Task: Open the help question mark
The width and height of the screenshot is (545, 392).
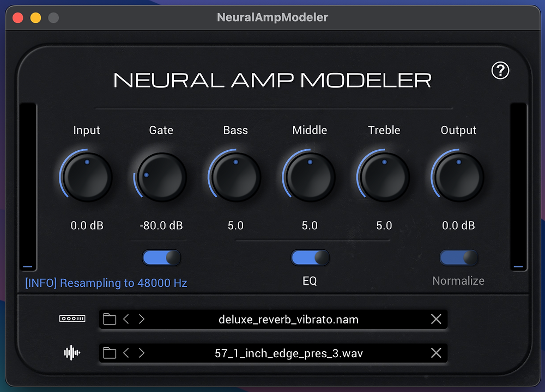Action: [x=500, y=71]
